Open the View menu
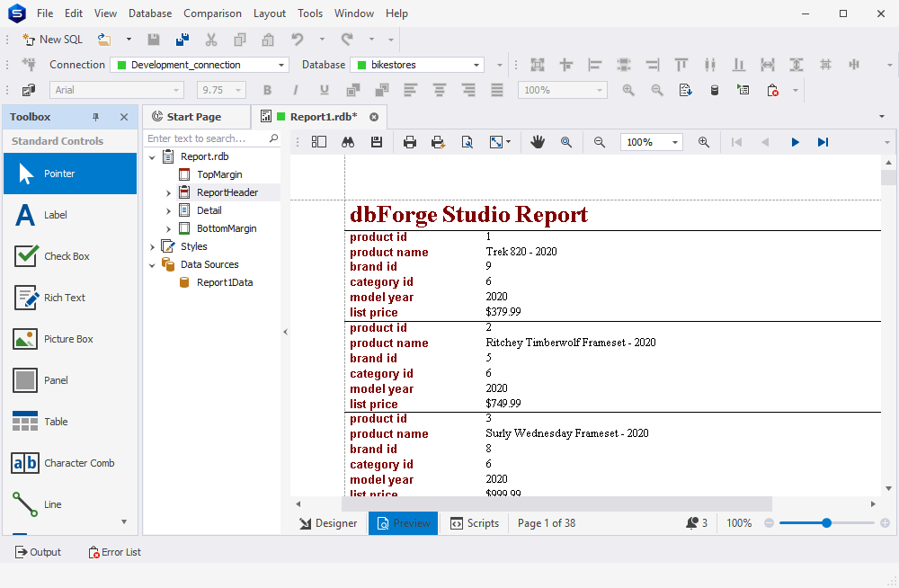This screenshot has height=588, width=899. pos(105,13)
